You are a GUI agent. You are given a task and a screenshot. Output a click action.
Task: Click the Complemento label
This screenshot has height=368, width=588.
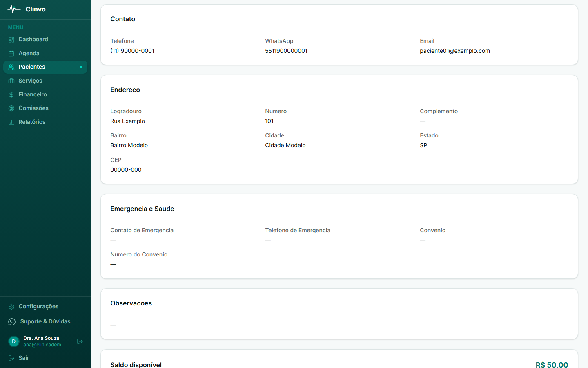[x=439, y=111]
